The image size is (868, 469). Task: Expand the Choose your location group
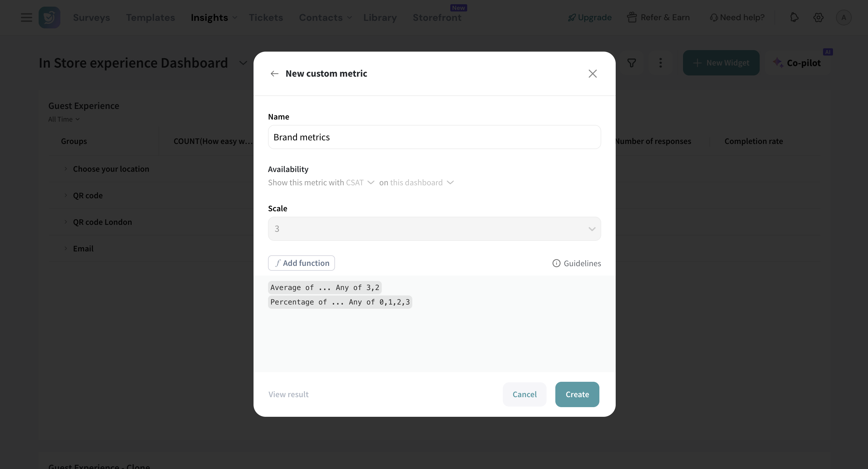(66, 169)
